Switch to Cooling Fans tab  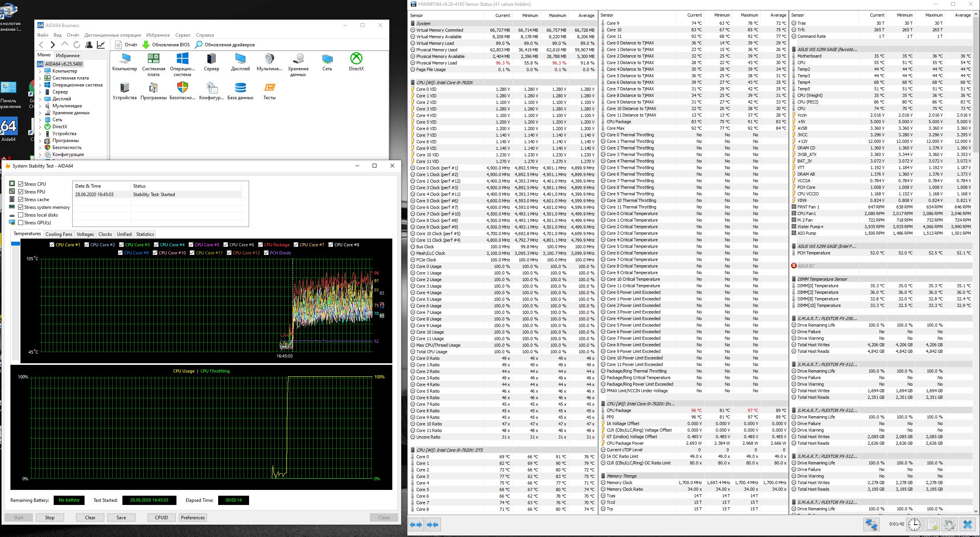pyautogui.click(x=59, y=234)
